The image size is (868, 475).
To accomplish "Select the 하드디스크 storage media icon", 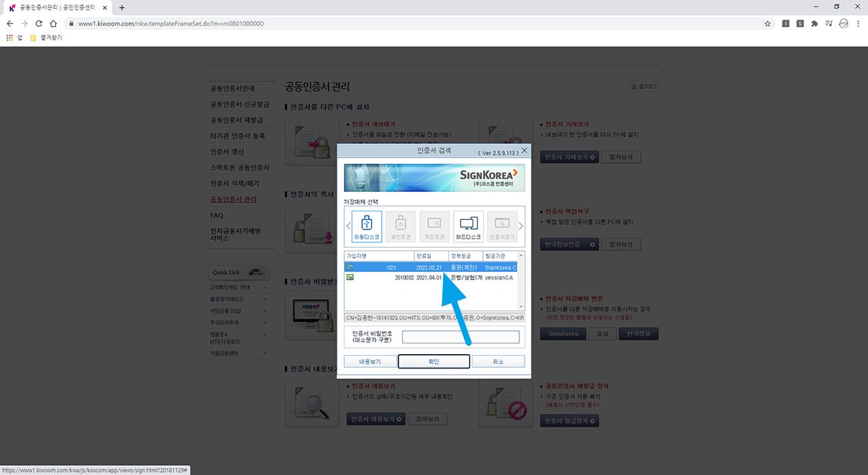I will pos(468,227).
